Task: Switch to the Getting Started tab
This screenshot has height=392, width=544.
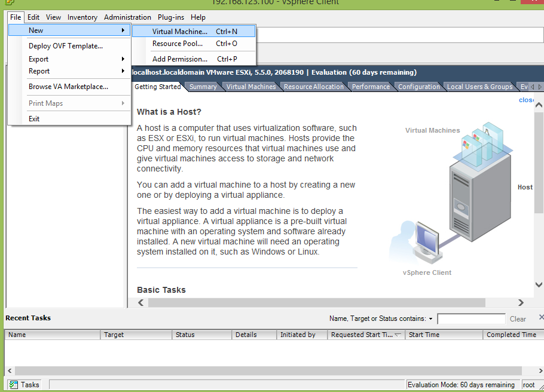Action: 157,87
